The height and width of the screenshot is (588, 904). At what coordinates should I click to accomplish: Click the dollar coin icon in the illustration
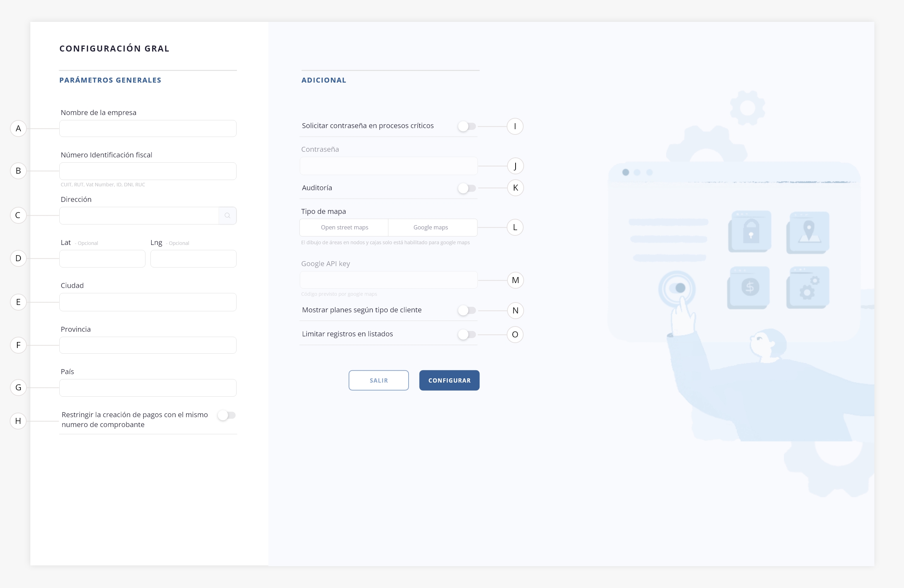pyautogui.click(x=750, y=287)
